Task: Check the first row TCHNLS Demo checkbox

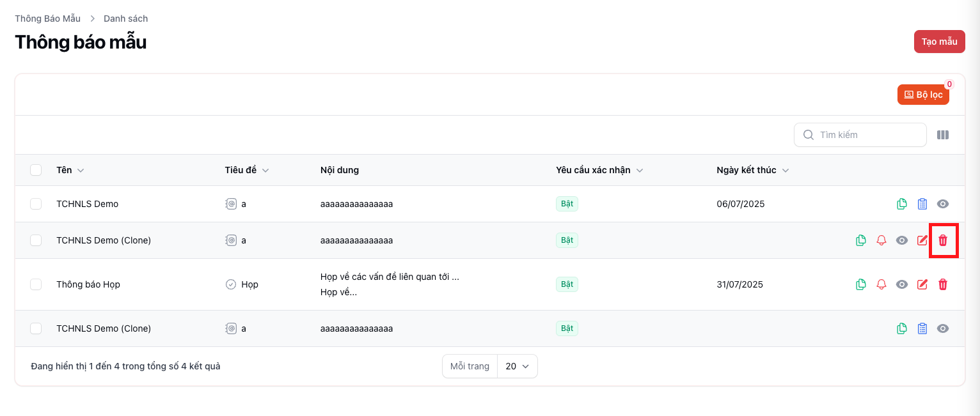Action: tap(36, 204)
